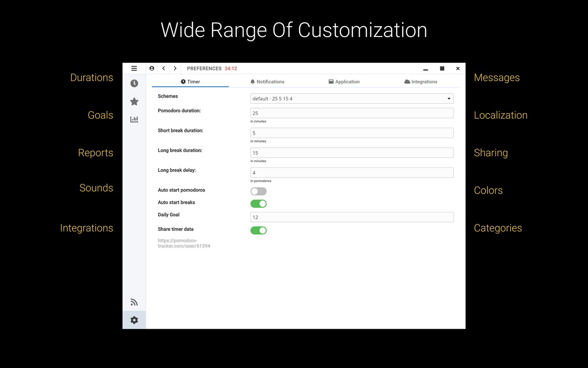Click the Short break duration field

(x=352, y=133)
